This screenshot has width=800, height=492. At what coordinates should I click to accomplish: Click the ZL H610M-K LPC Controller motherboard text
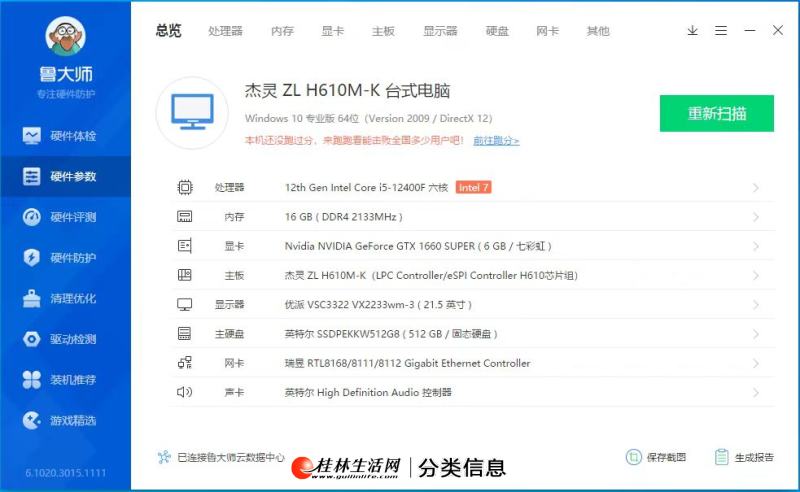coord(431,276)
